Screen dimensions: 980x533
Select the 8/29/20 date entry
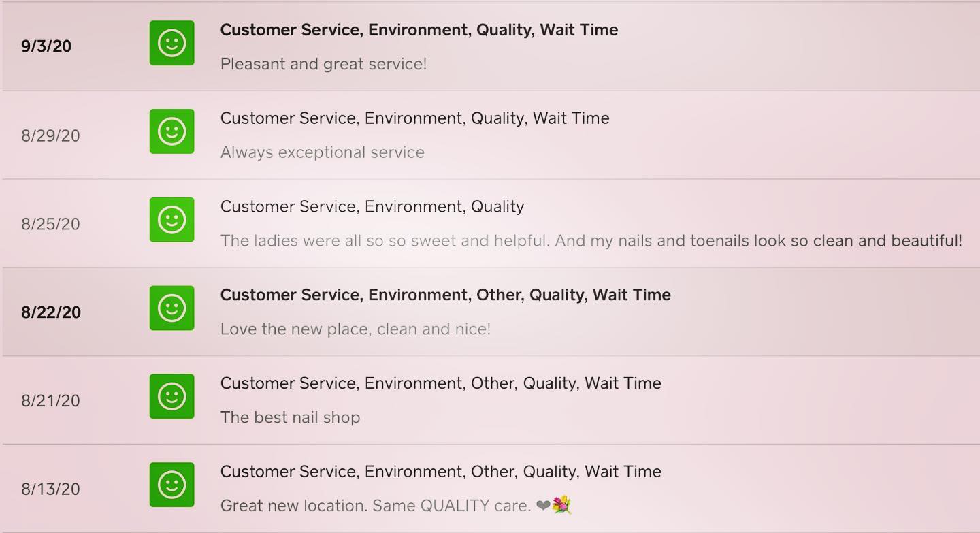pyautogui.click(x=50, y=135)
